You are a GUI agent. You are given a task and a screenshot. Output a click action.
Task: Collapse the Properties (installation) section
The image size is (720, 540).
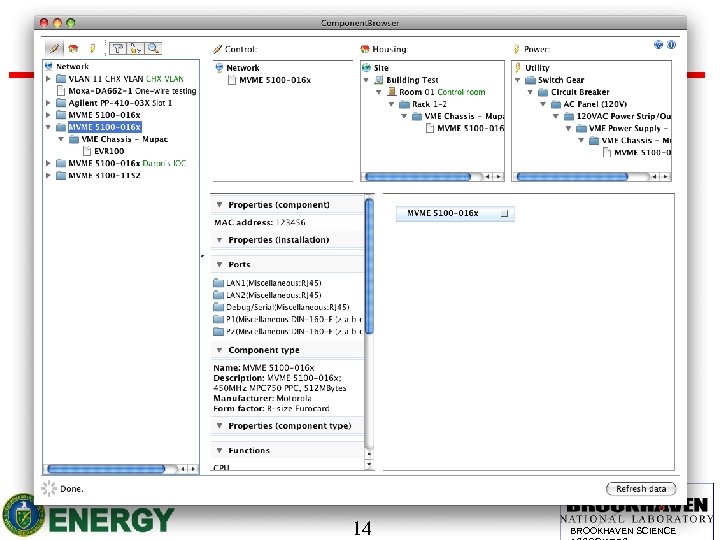(219, 240)
